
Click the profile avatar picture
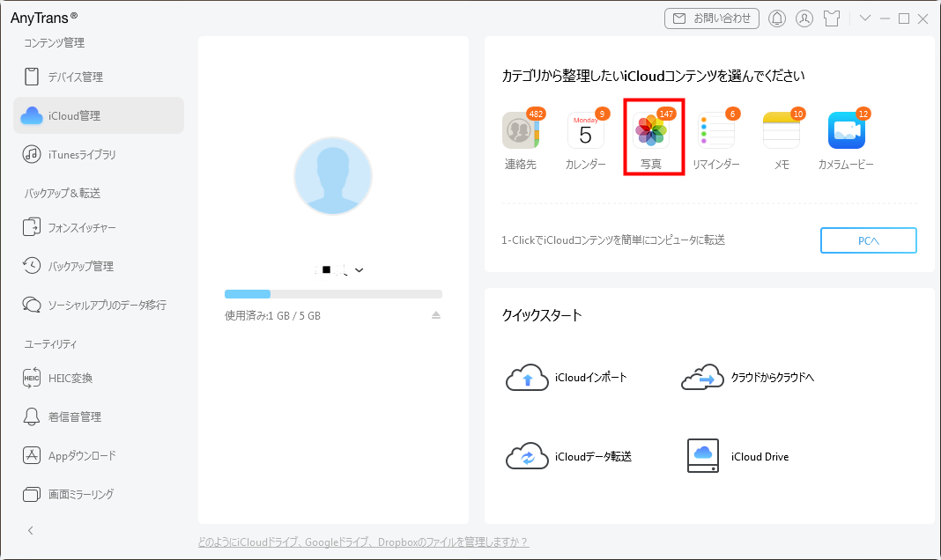pyautogui.click(x=333, y=176)
